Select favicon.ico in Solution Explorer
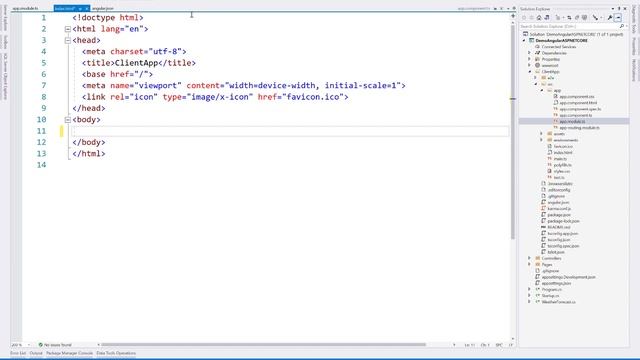The height and width of the screenshot is (360, 640). [x=563, y=147]
